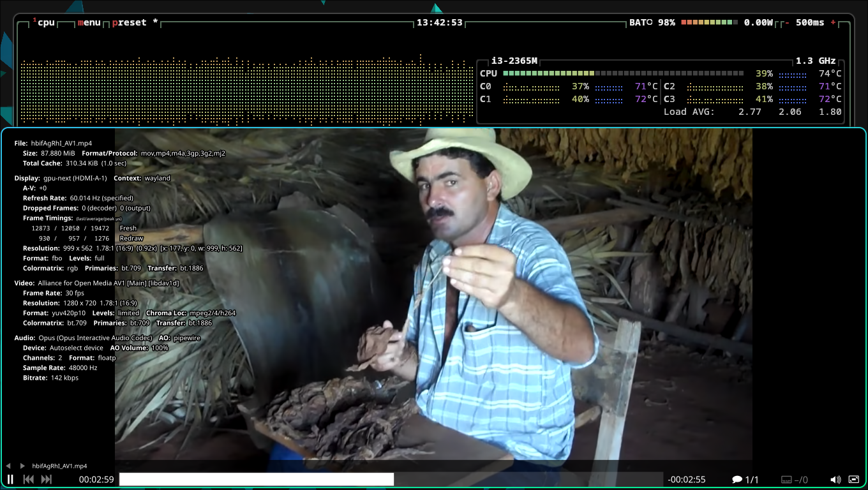Click the 500ms update interval value

point(810,22)
